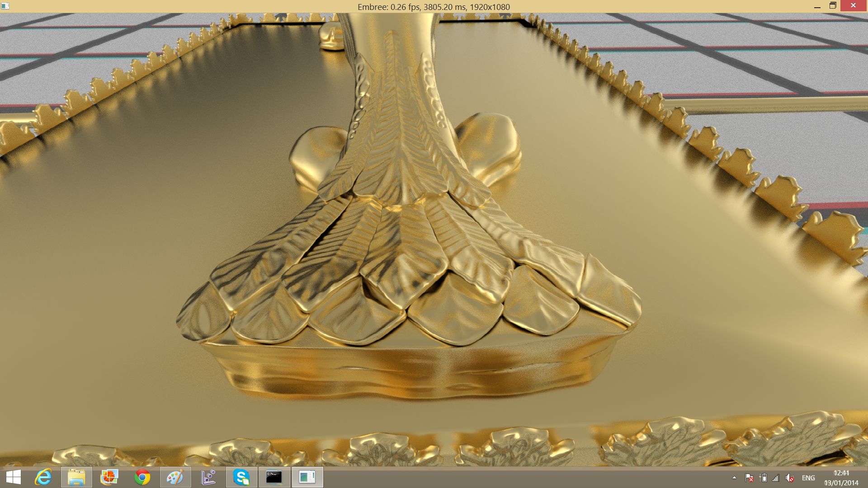The width and height of the screenshot is (868, 488).
Task: Click the Embree window system menu icon
Action: coord(5,6)
